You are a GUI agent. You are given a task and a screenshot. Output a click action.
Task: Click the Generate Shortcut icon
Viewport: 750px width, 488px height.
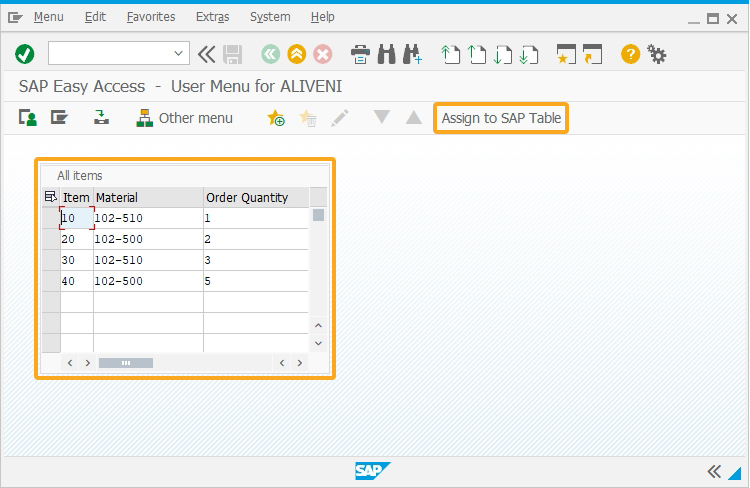pos(593,54)
